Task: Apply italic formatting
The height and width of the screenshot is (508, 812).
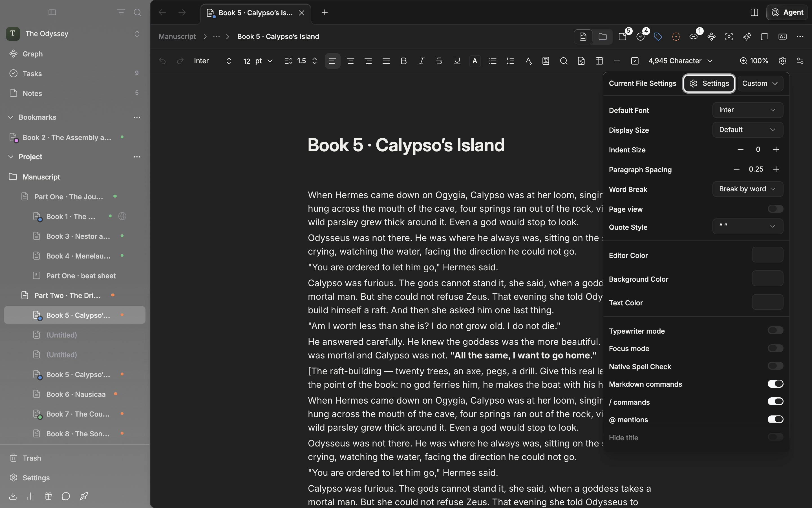Action: 422,61
